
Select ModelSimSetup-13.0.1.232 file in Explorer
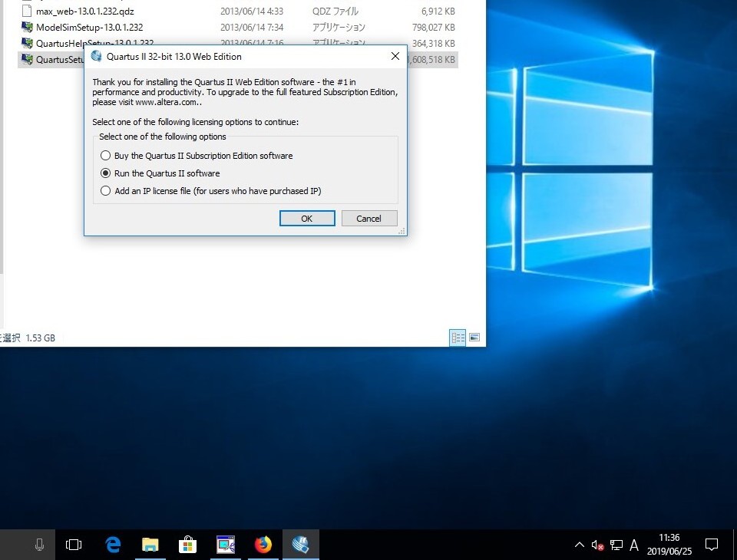tap(89, 28)
